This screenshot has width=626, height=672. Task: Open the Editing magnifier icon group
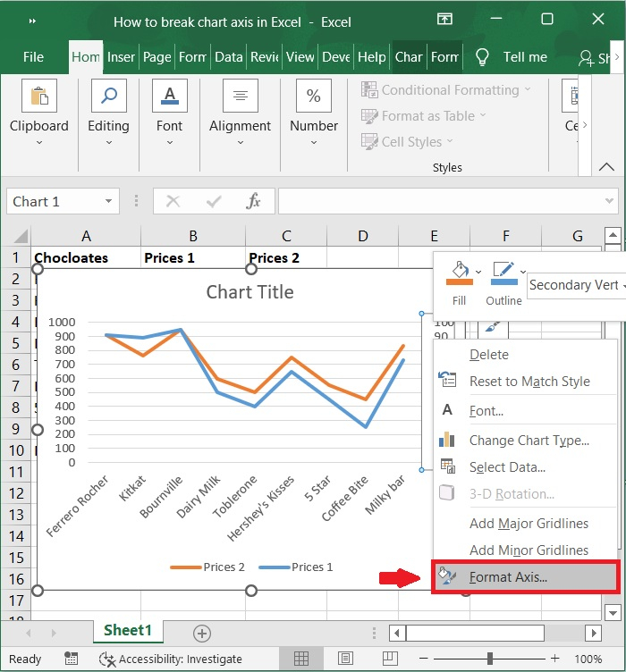(109, 96)
